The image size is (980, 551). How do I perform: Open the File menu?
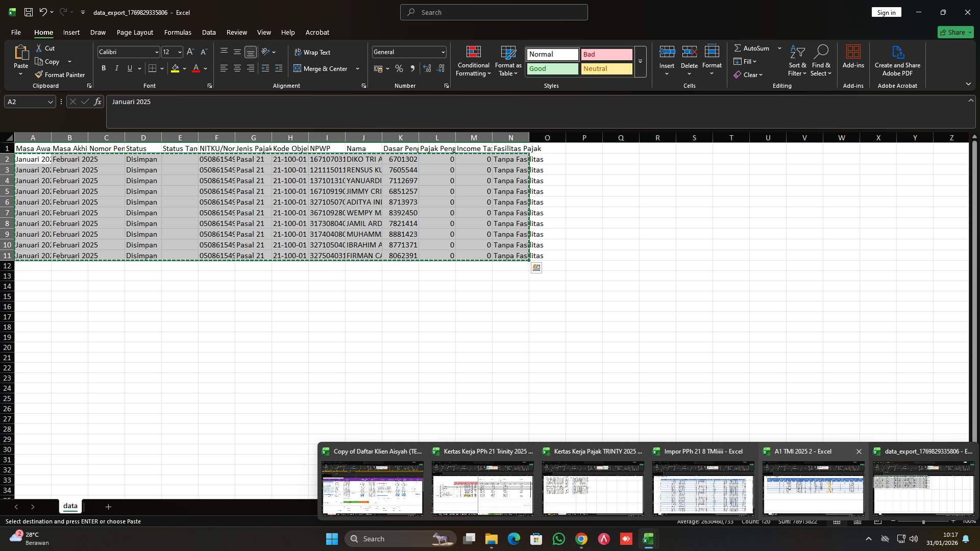tap(15, 32)
